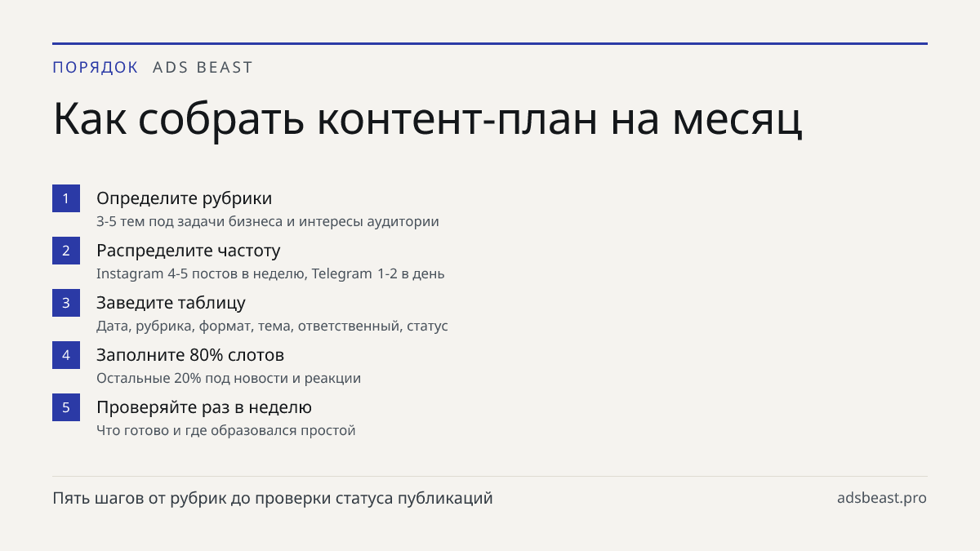Click the step number 1 badge
Image resolution: width=980 pixels, height=551 pixels.
66,198
